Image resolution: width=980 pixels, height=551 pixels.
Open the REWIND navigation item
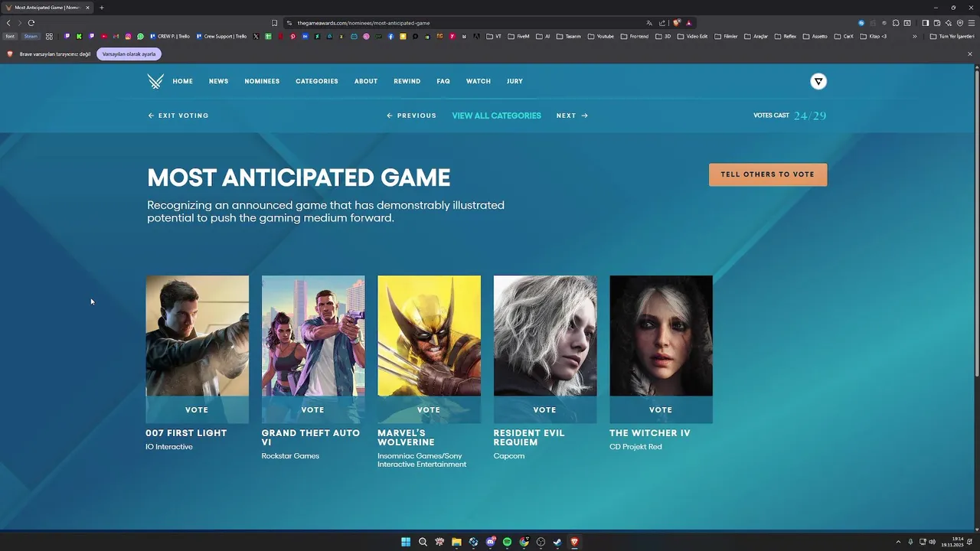(x=407, y=81)
